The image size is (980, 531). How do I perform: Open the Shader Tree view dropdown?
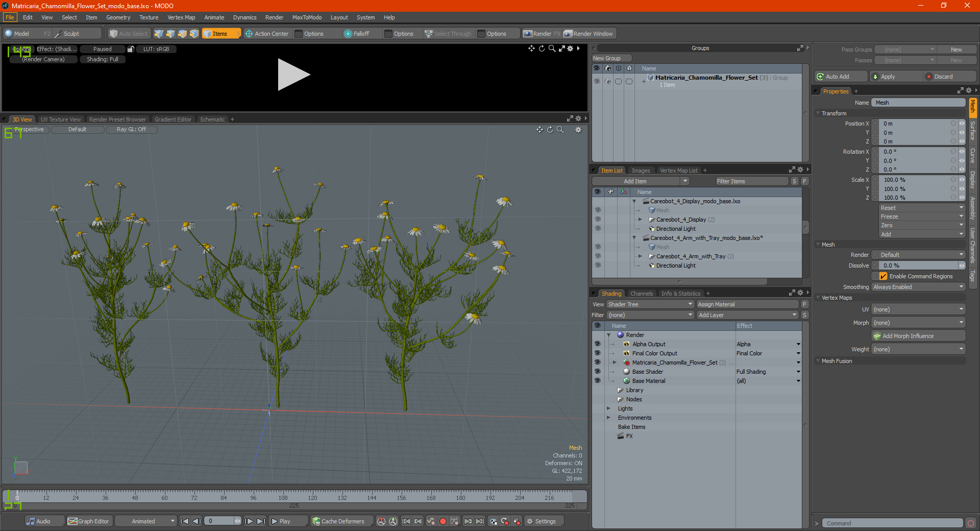point(650,304)
